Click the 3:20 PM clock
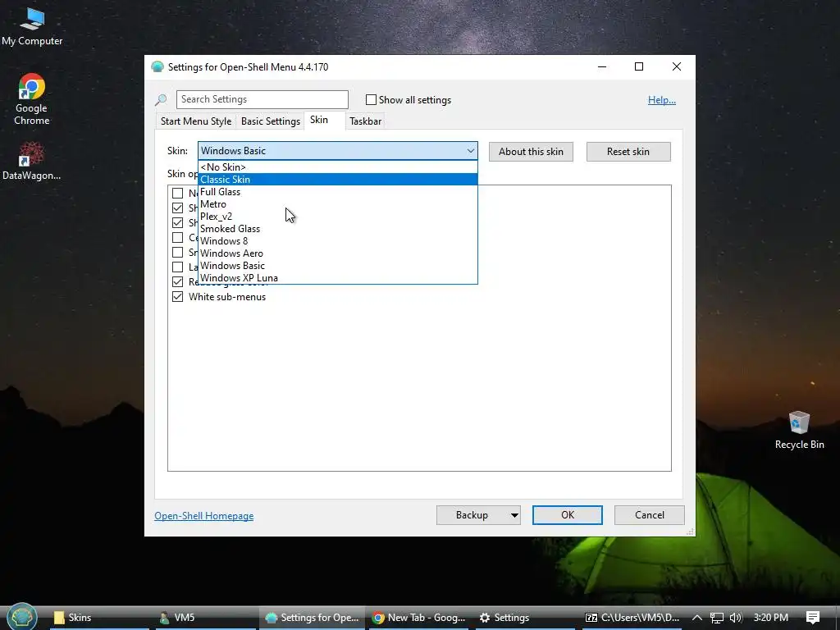Viewport: 840px width, 630px height. 770,618
